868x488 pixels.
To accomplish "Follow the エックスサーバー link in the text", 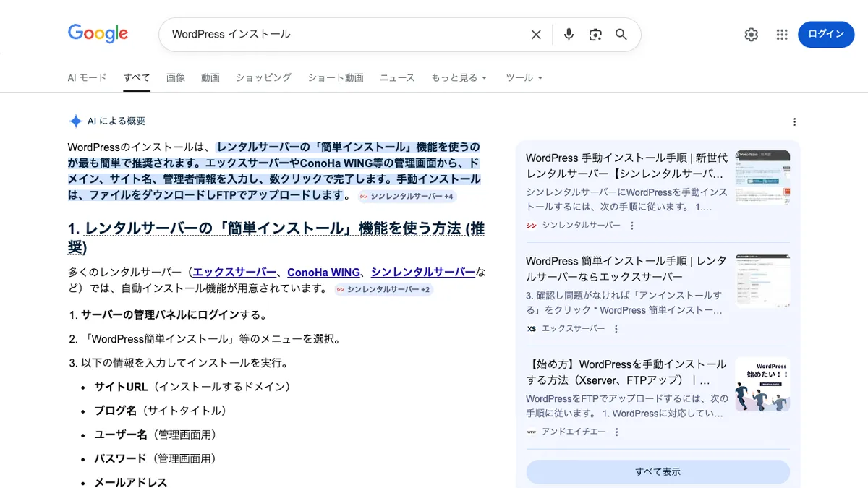I will point(234,273).
